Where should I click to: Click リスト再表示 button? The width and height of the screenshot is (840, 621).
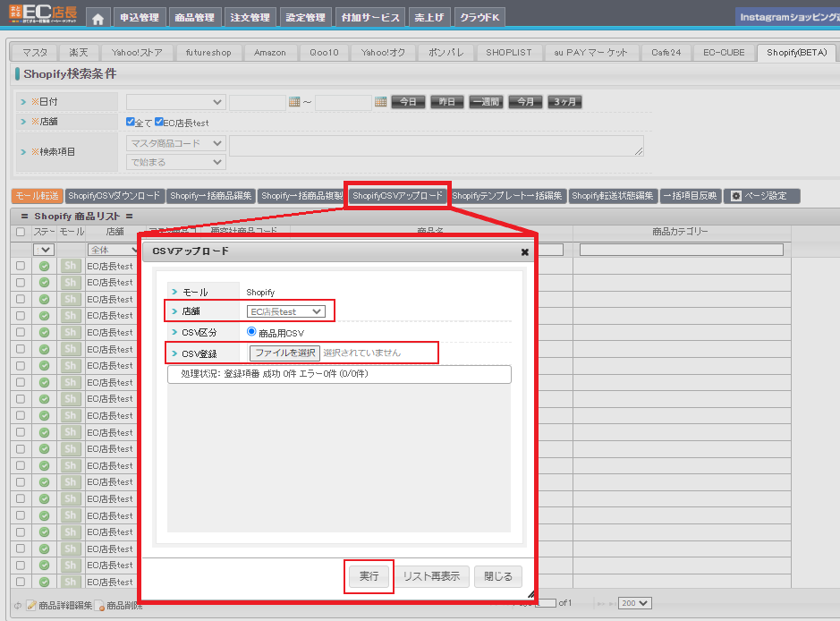click(431, 576)
